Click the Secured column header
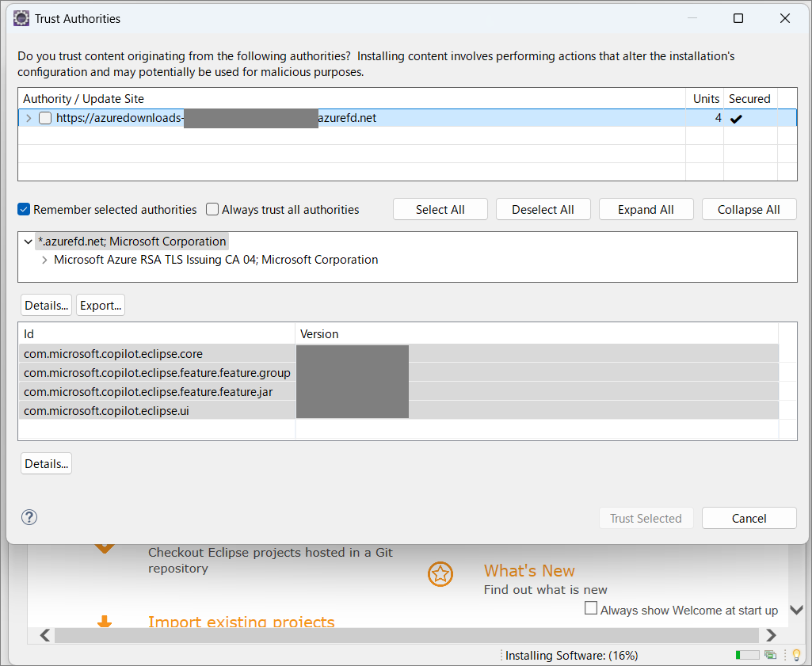This screenshot has width=812, height=666. point(750,98)
